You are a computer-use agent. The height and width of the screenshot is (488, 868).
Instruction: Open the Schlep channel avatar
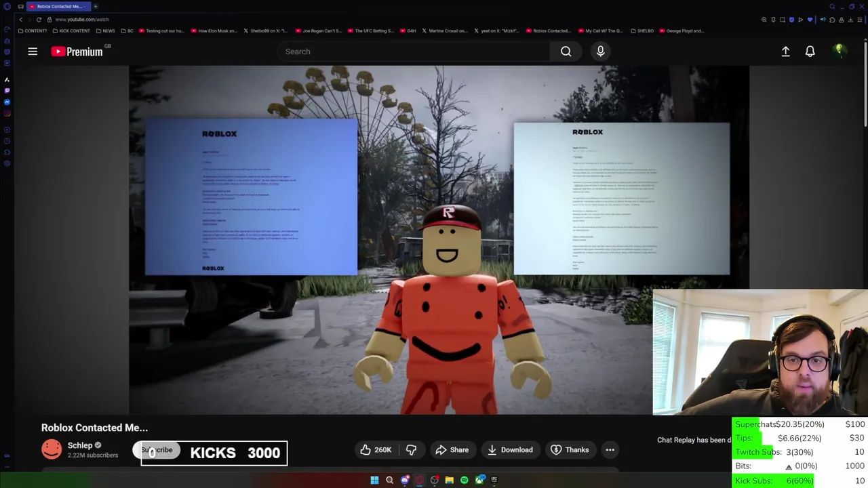click(x=52, y=449)
